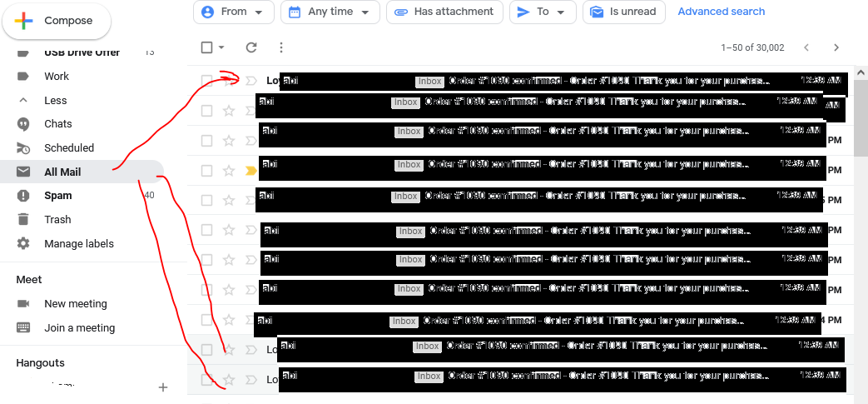Open the Work label
868x404 pixels.
[57, 77]
